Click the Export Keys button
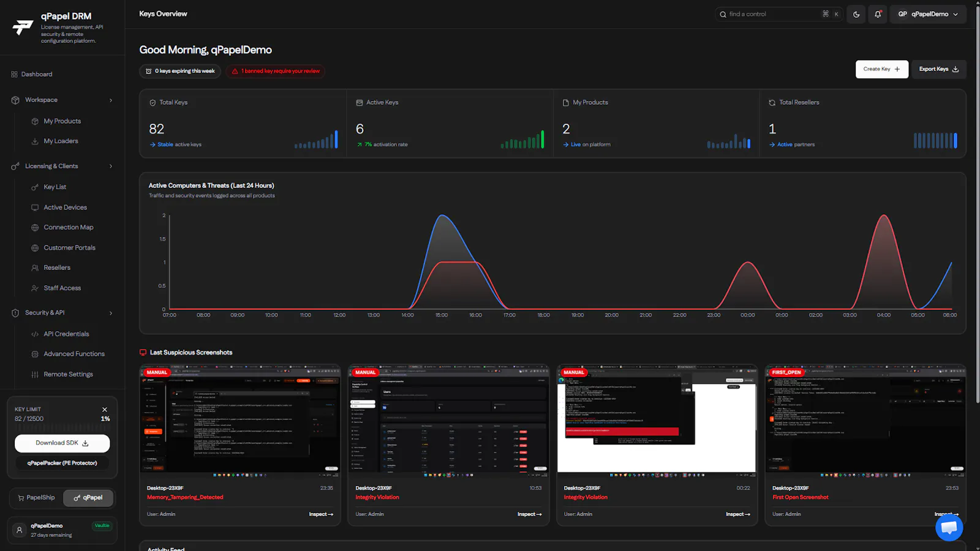Viewport: 980px width, 551px height. [x=938, y=69]
